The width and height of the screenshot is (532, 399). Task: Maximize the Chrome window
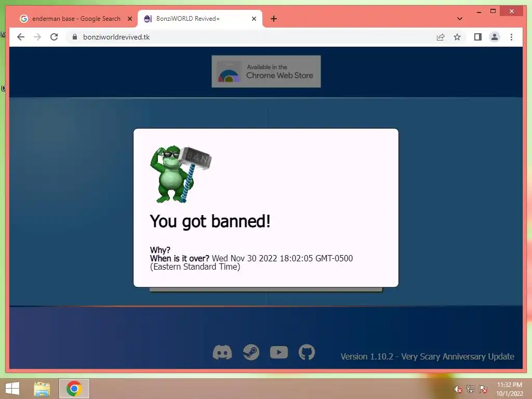point(493,11)
